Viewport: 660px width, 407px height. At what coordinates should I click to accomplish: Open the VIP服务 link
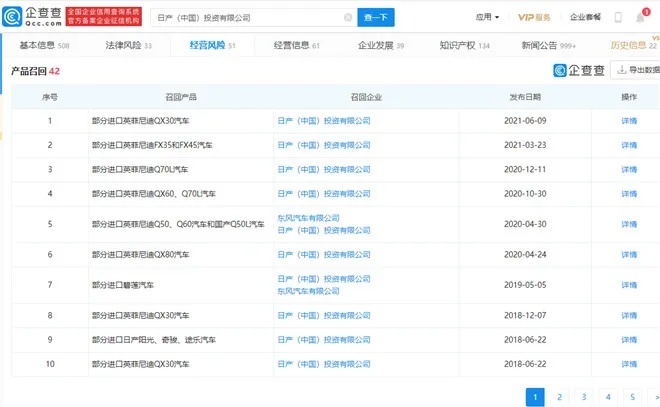[x=534, y=17]
